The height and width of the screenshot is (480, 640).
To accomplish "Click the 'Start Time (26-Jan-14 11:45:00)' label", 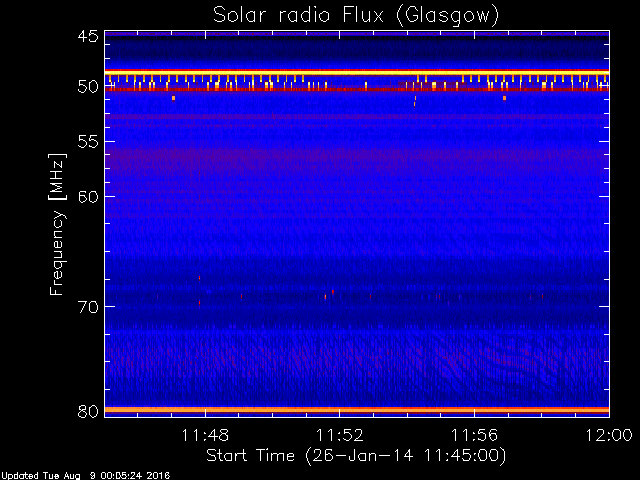I will [356, 456].
